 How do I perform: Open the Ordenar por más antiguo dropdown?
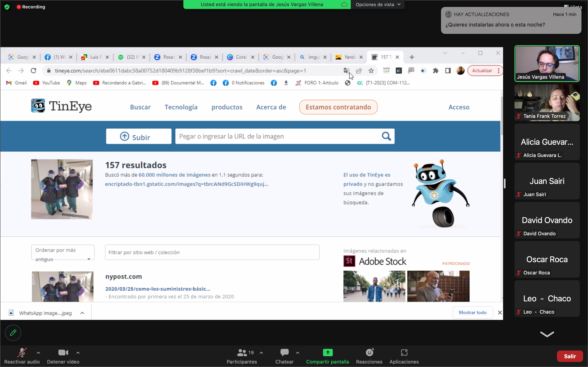coord(63,252)
